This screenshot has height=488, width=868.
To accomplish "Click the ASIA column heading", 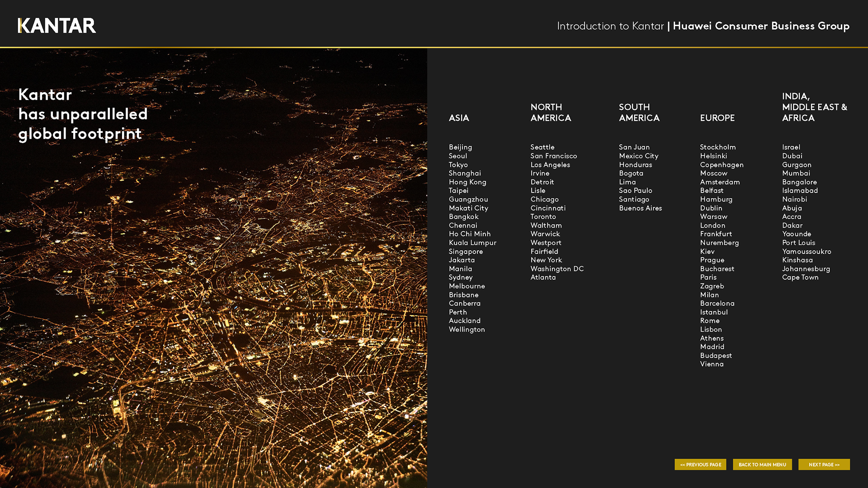I will click(459, 118).
